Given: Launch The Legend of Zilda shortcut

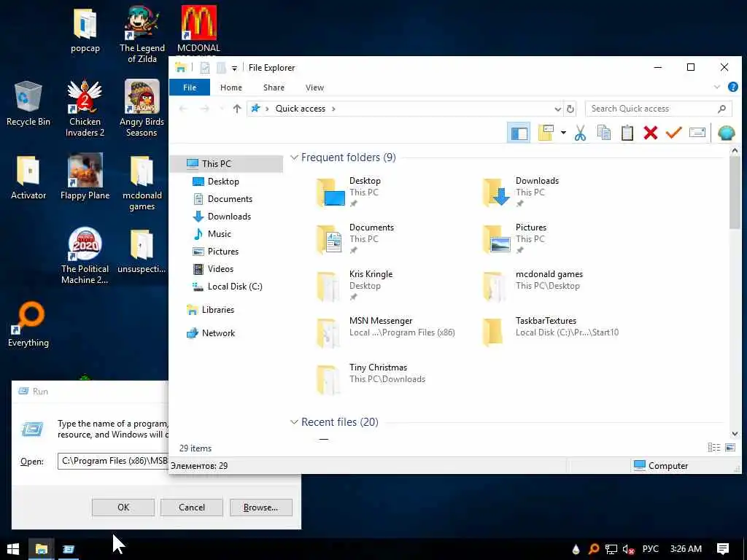Looking at the screenshot, I should pos(142,34).
